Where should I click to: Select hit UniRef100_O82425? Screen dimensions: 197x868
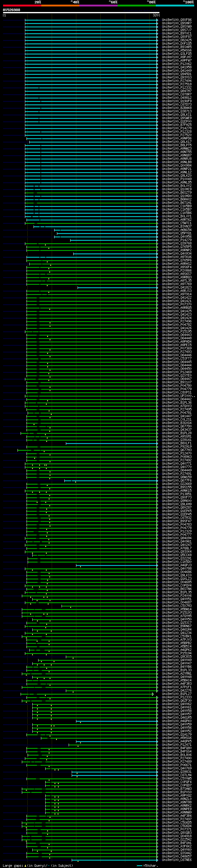point(177,40)
